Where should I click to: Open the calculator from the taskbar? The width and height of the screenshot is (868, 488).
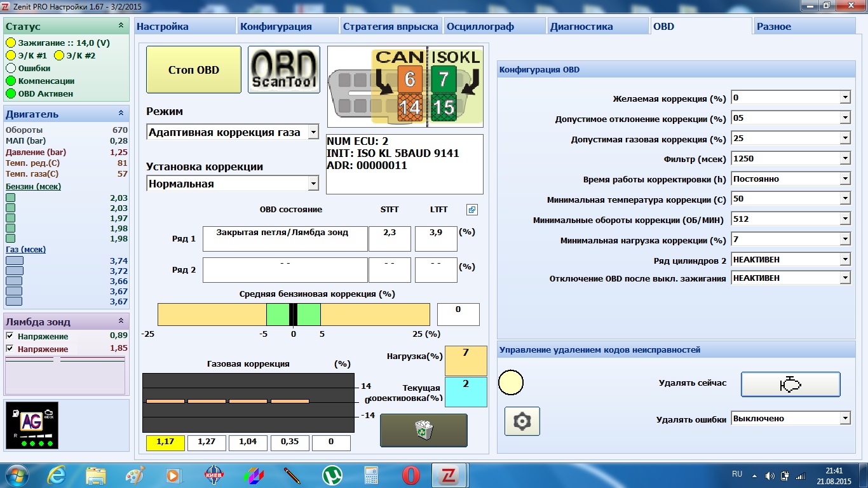click(x=370, y=475)
